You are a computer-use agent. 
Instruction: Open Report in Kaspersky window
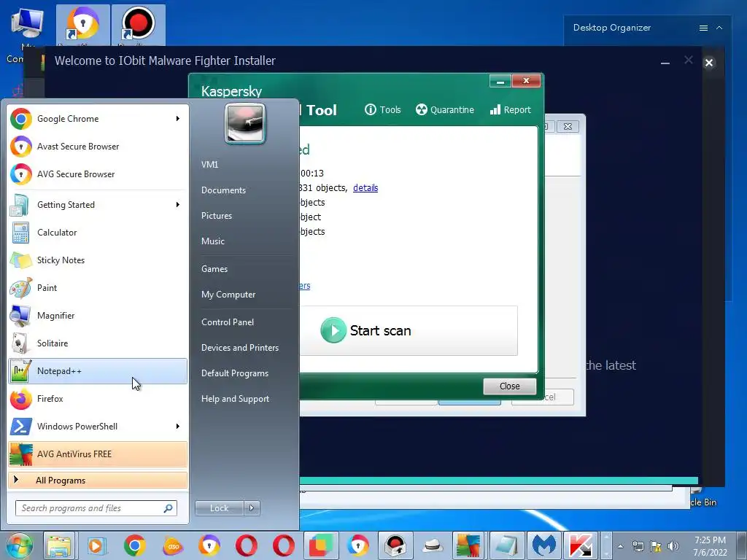tap(510, 110)
